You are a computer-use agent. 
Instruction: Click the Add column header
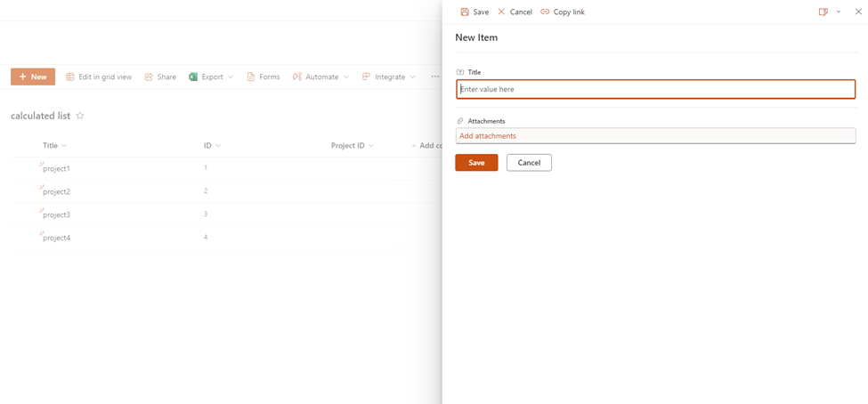tap(426, 146)
